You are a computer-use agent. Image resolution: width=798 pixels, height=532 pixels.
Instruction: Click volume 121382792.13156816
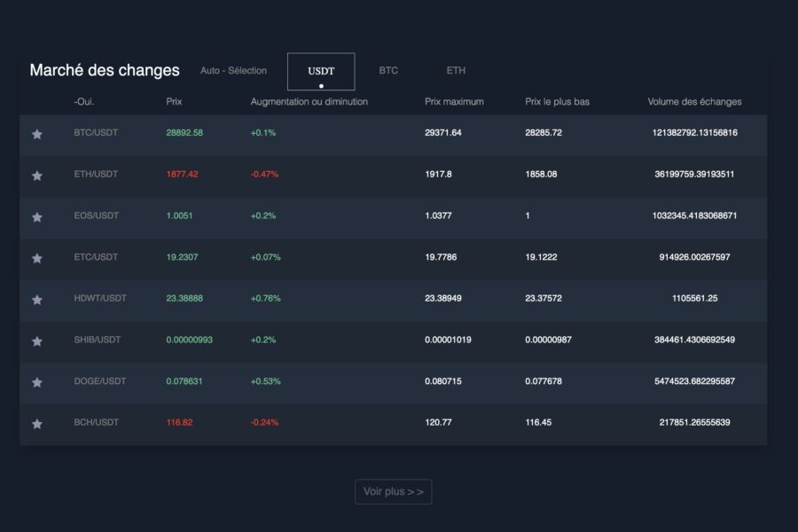point(694,132)
